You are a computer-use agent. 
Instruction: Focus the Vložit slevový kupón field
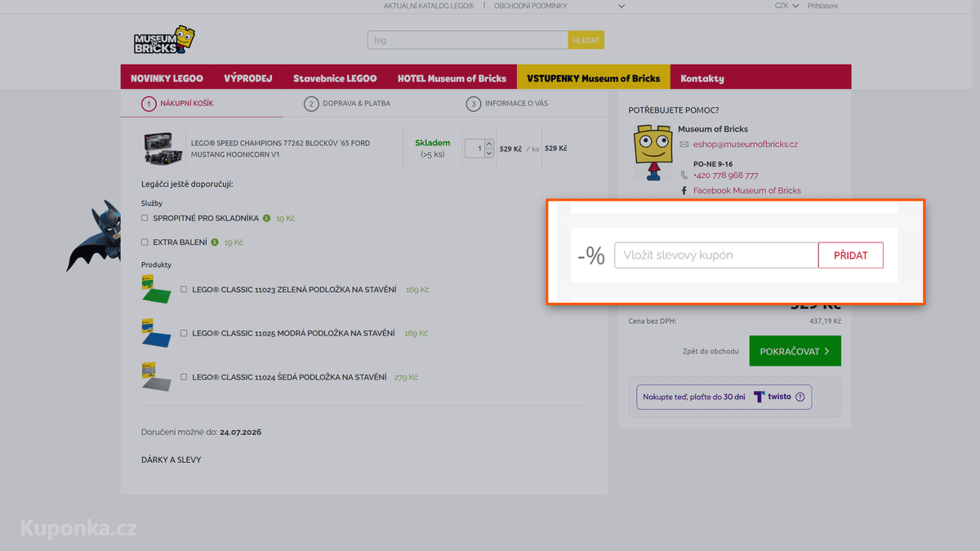pos(716,256)
